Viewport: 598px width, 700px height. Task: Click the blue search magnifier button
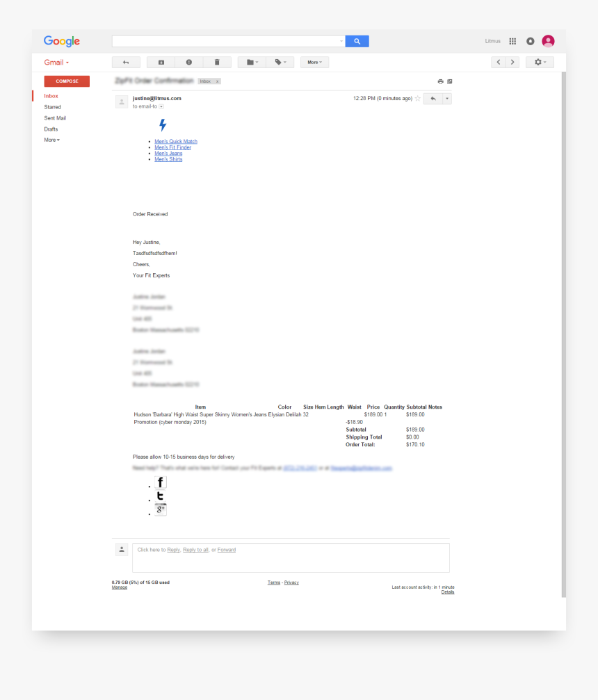coord(357,41)
